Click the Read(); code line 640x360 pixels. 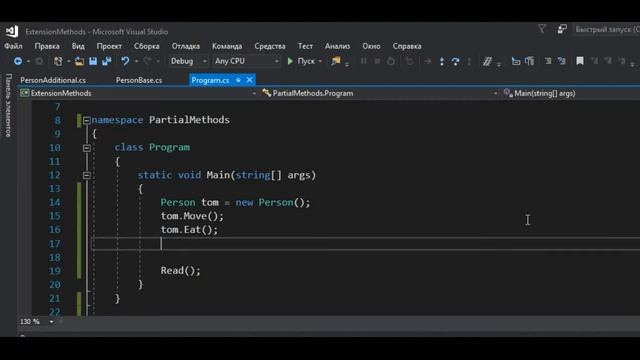[180, 271]
